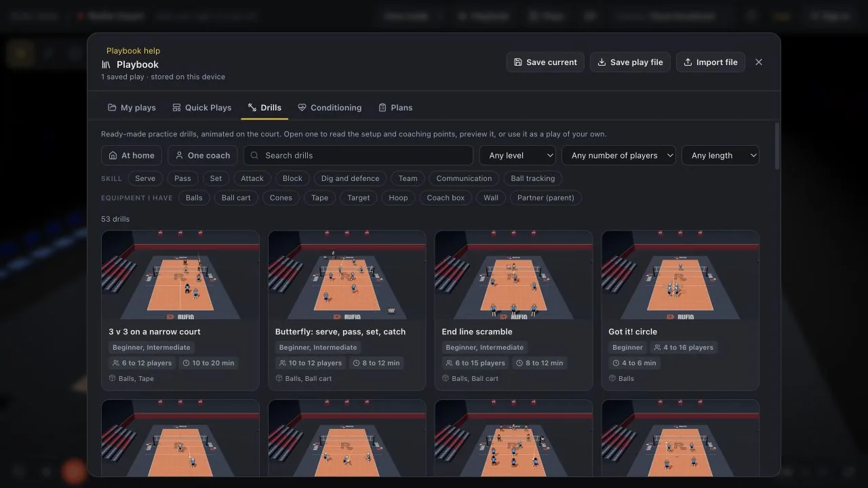Select the Team skill filter
This screenshot has width=868, height=488.
tap(408, 178)
